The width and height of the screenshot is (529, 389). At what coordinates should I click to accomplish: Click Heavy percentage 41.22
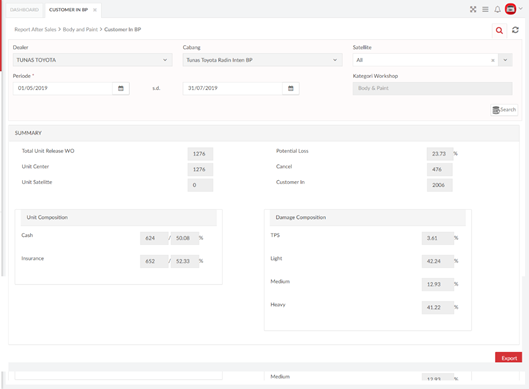tap(438, 307)
